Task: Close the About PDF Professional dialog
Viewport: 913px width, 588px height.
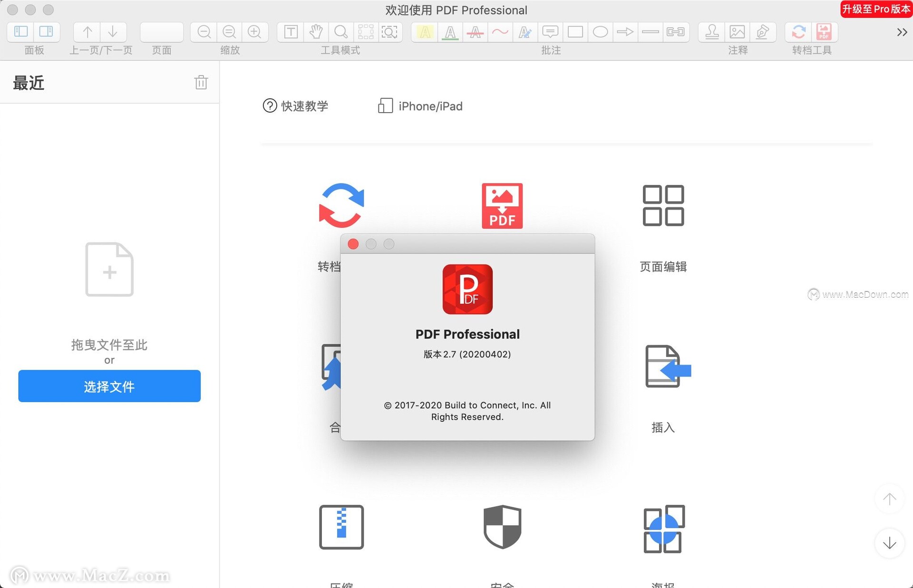Action: (353, 244)
